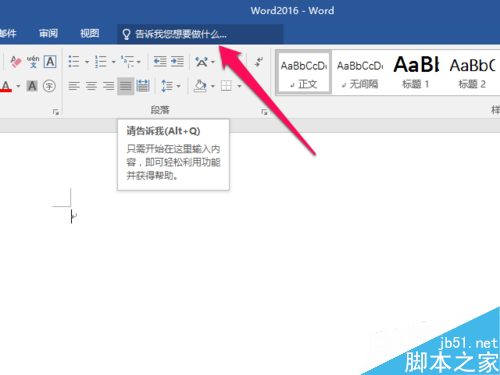The image size is (500, 375).
Task: Open shading color dropdown arrow
Action: point(213,86)
